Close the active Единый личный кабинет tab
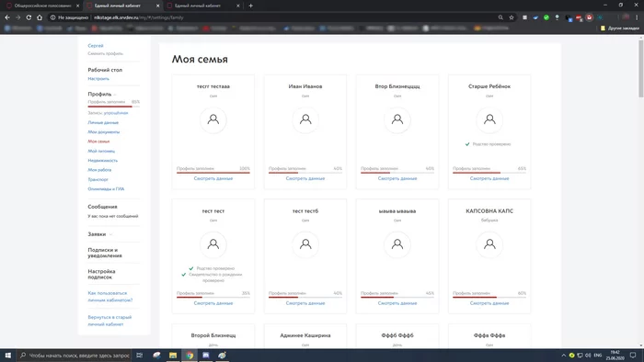This screenshot has width=644, height=362. 157,6
